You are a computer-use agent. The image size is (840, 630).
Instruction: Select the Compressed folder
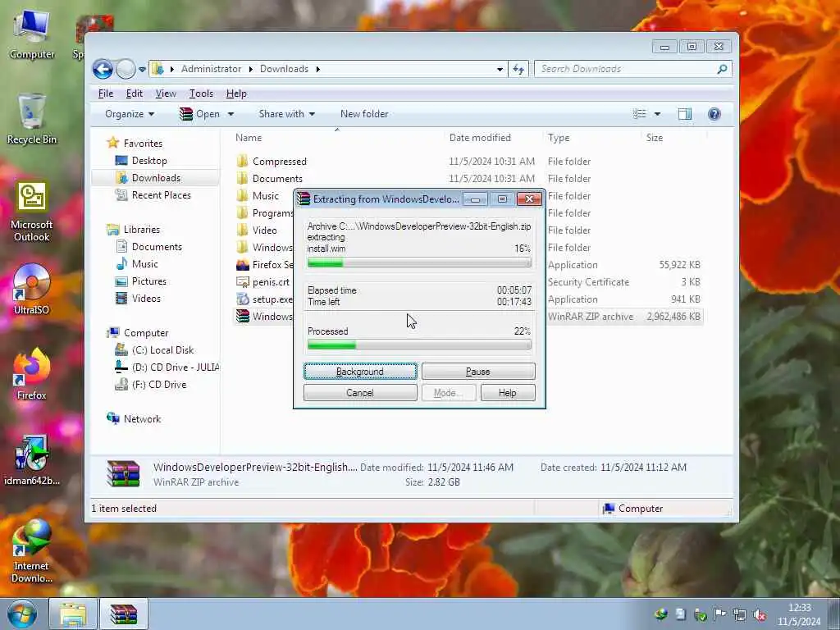tap(272, 162)
